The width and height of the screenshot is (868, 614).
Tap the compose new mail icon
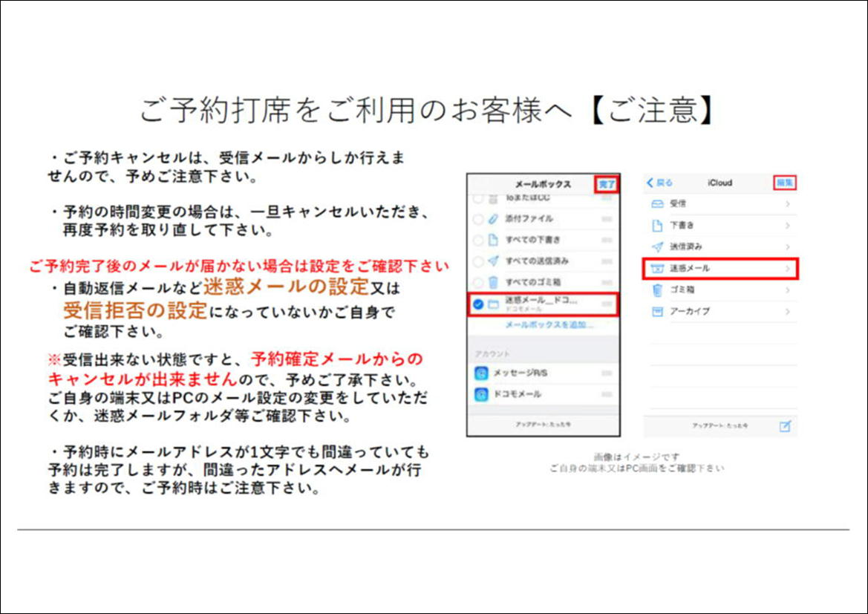pos(785,425)
